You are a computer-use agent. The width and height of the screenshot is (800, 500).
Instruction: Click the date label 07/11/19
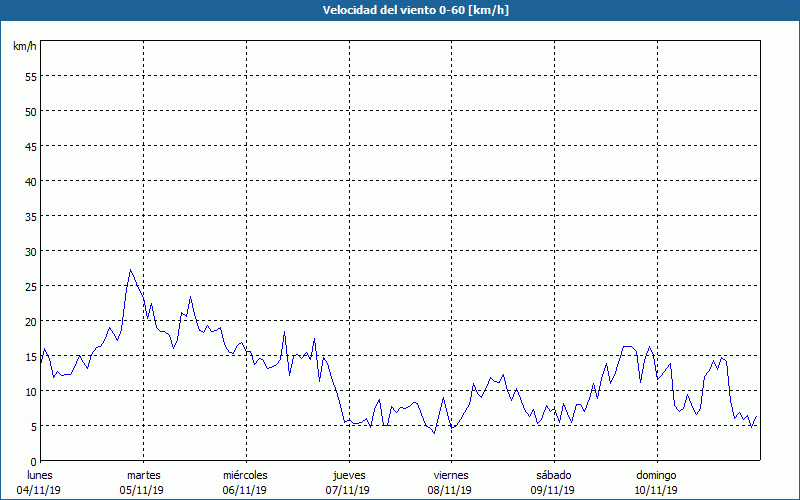click(x=348, y=490)
